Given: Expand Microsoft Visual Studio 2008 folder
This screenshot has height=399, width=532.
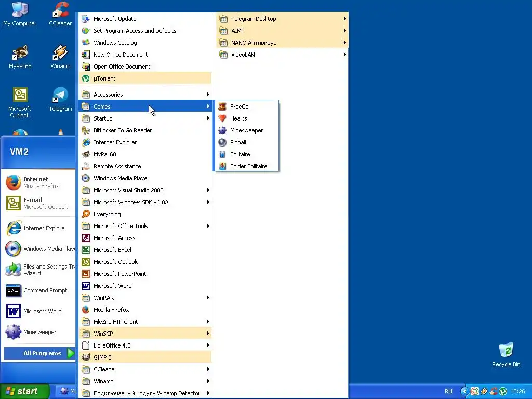Looking at the screenshot, I should [145, 190].
